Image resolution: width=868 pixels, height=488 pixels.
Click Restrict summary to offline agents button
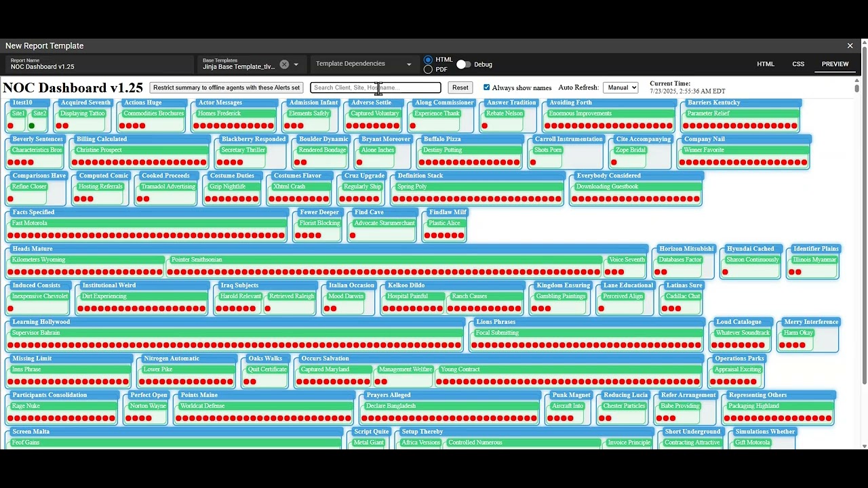226,87
